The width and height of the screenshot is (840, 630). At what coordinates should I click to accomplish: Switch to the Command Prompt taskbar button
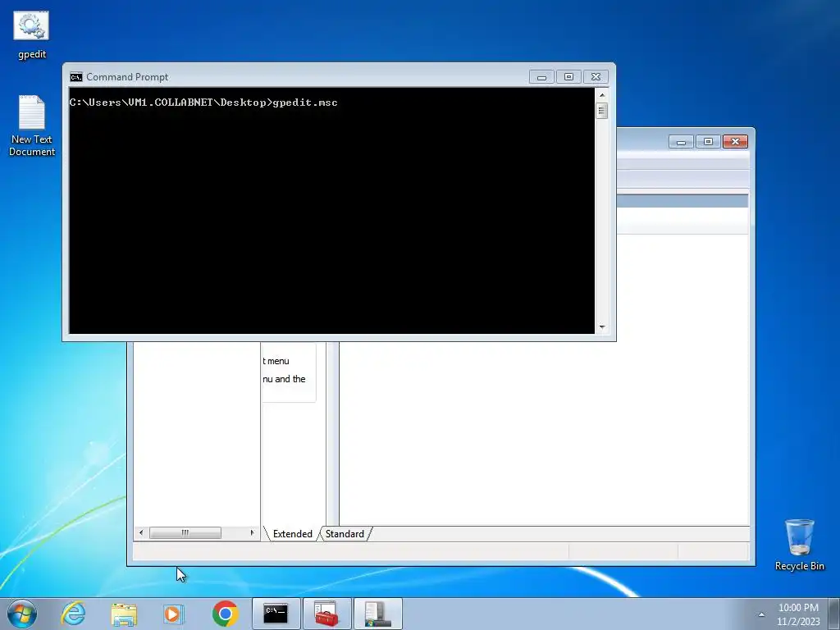(x=276, y=614)
